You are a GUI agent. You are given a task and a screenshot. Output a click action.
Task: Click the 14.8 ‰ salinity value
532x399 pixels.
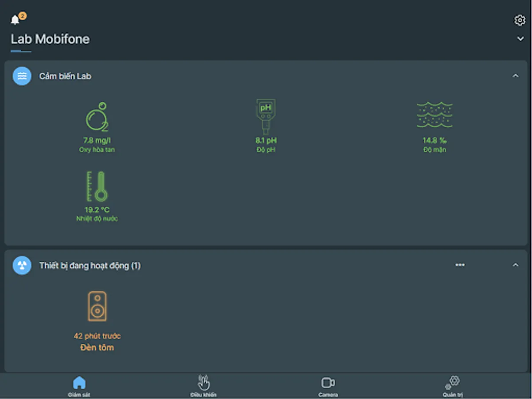point(434,141)
